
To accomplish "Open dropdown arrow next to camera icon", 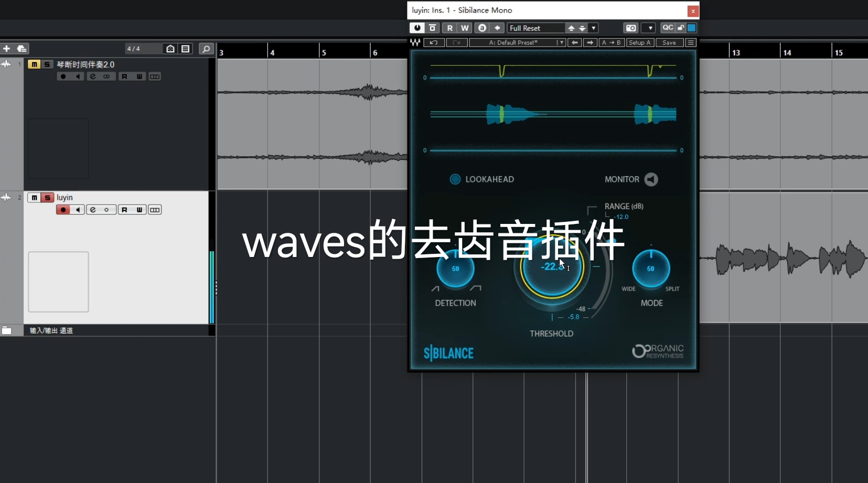I will tap(649, 28).
